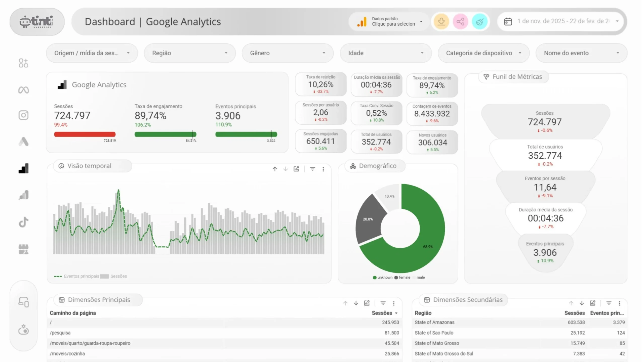
Task: Open the Categoria de dispositivo dropdown
Action: [x=484, y=53]
